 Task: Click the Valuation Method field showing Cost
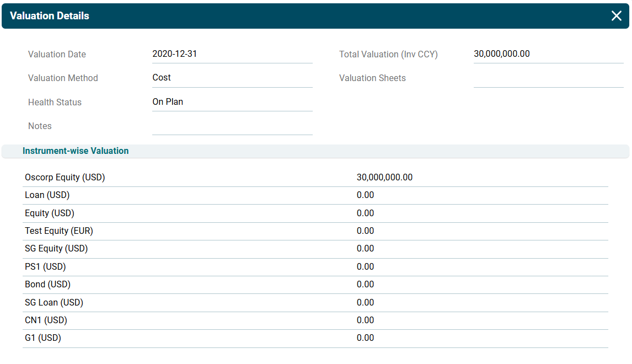[232, 78]
